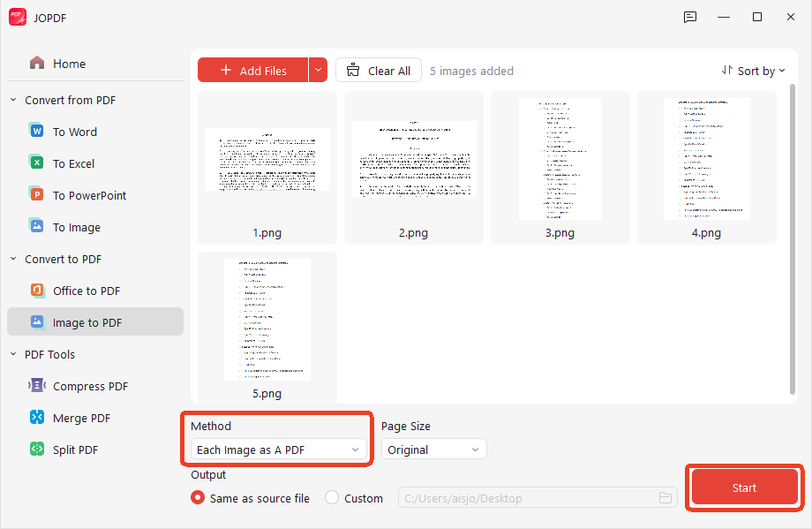Image resolution: width=812 pixels, height=529 pixels.
Task: Open Split PDF tool label
Action: coord(75,450)
